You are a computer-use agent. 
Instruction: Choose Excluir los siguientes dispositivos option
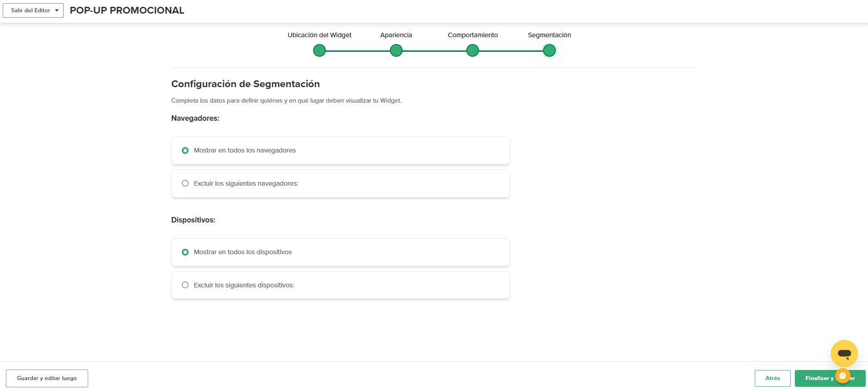185,285
